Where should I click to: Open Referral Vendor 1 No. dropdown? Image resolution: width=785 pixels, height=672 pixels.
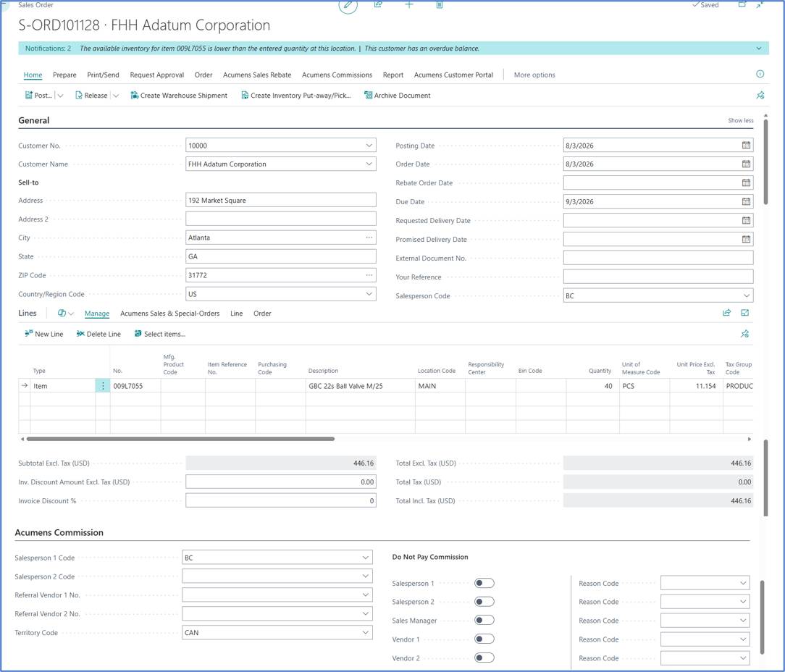point(366,595)
